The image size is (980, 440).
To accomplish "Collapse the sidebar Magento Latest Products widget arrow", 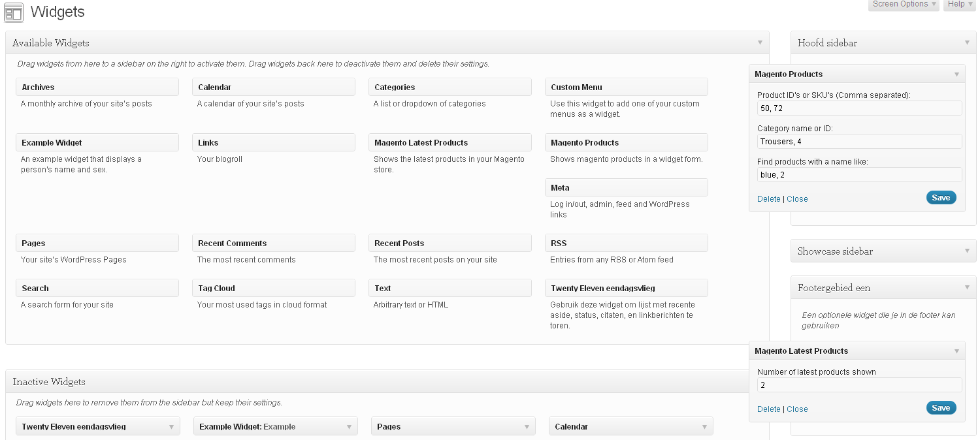I will [x=956, y=351].
